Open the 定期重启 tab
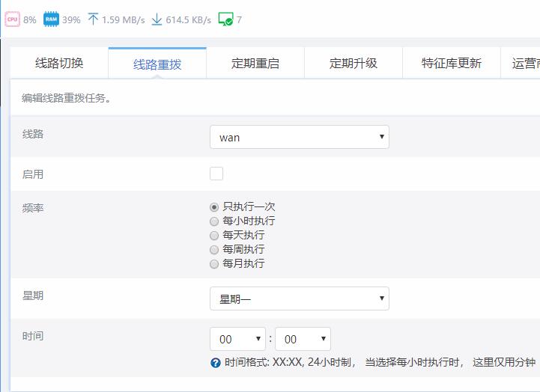 point(255,64)
